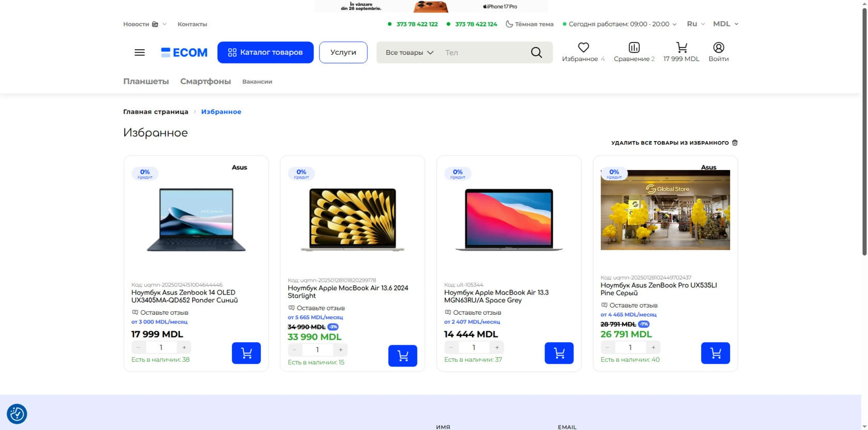Click the search magnifier icon

[x=536, y=52]
